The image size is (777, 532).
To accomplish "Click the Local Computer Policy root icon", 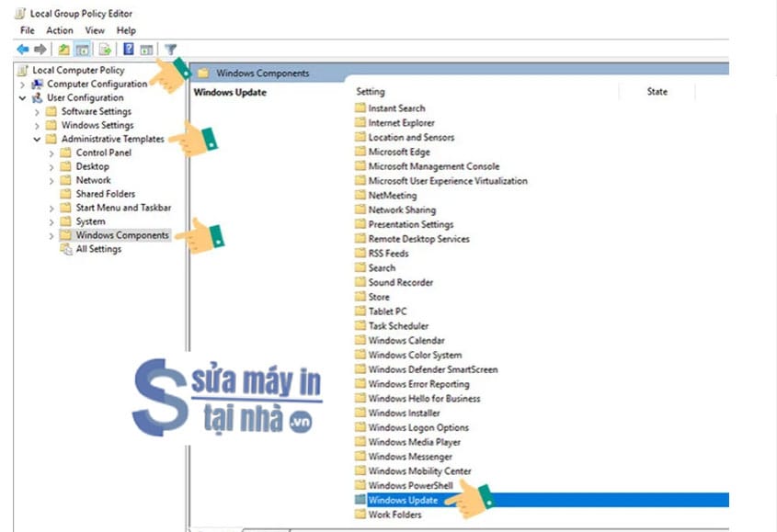I will [23, 71].
